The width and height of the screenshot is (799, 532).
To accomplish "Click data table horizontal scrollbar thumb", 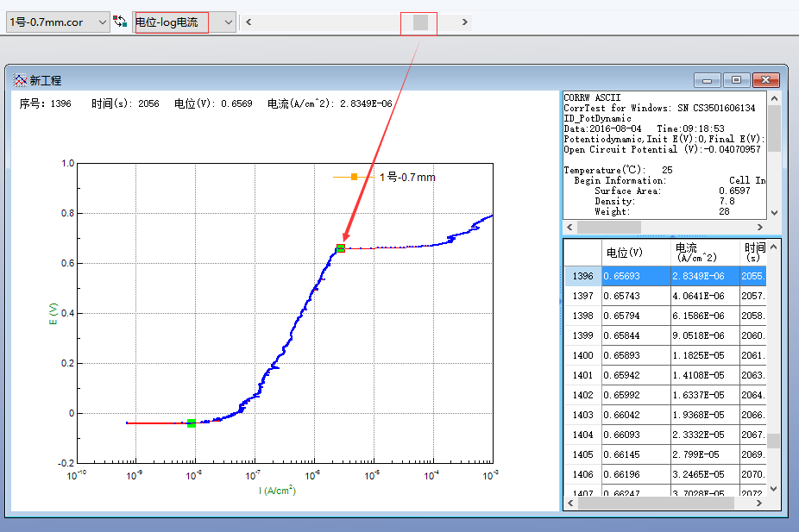I will click(657, 503).
